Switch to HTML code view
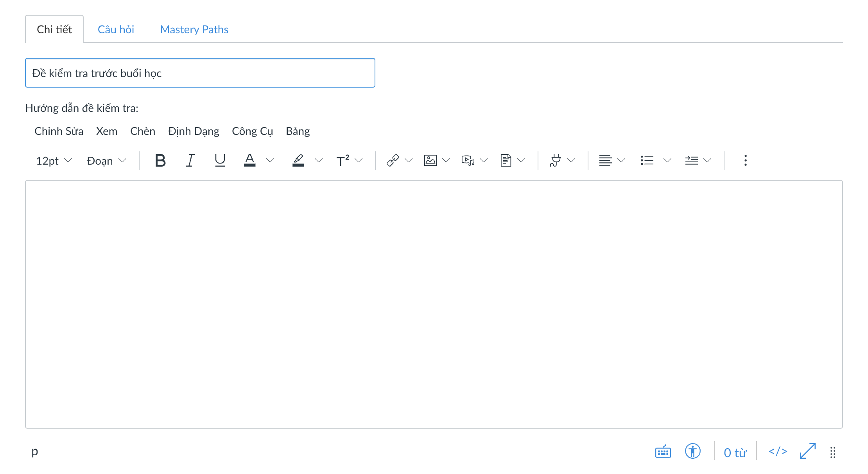 pyautogui.click(x=778, y=452)
